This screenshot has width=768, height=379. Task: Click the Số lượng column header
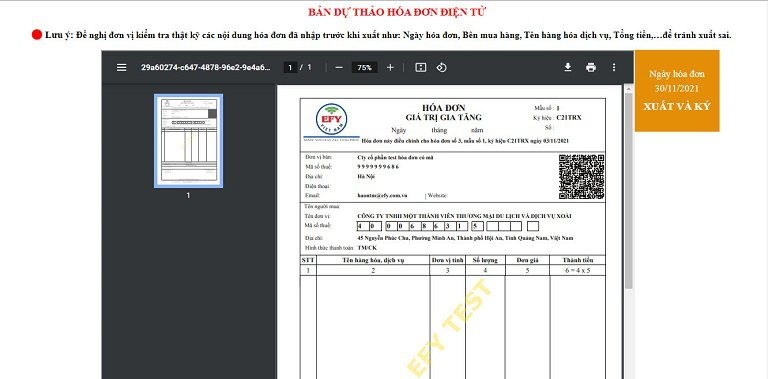(485, 260)
